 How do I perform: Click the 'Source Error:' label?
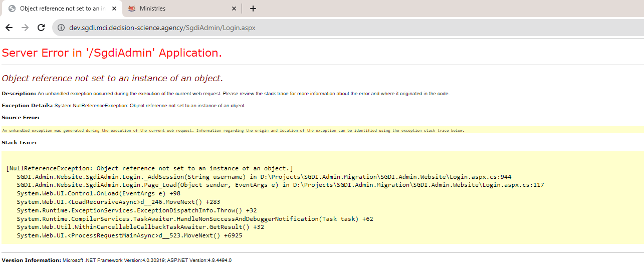(21, 118)
